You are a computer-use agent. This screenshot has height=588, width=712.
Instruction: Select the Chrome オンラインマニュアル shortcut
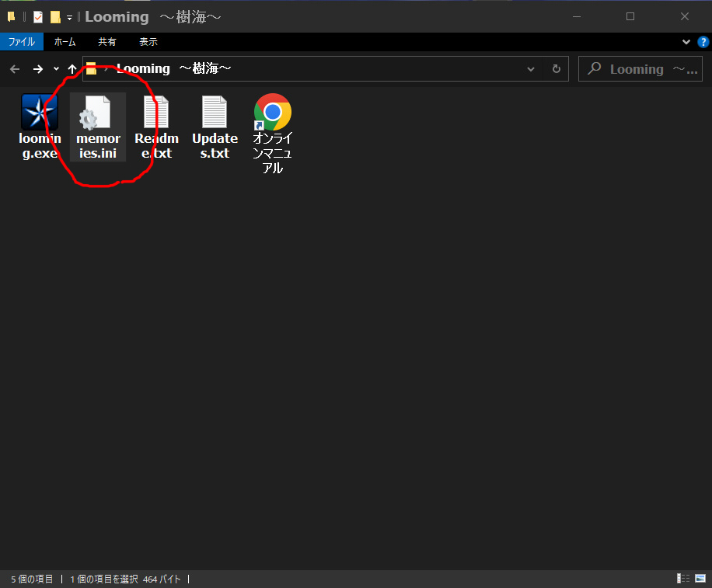click(x=272, y=113)
